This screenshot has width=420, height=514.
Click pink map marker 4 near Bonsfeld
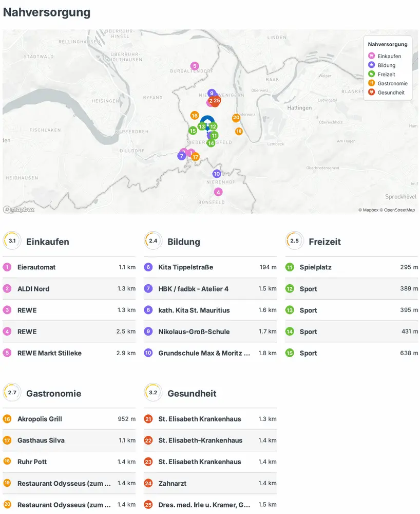(x=218, y=192)
